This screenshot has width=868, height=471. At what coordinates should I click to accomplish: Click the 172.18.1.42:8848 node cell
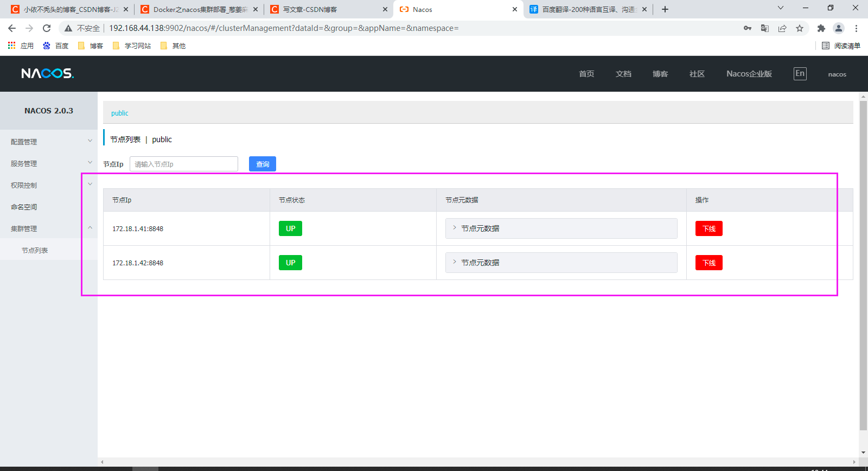(x=187, y=263)
